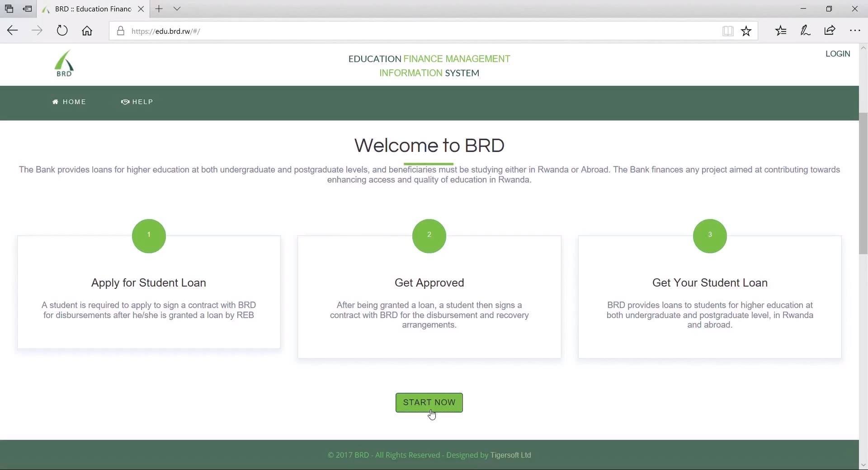868x470 pixels.
Task: Click the scrollbar down arrow
Action: [863, 465]
